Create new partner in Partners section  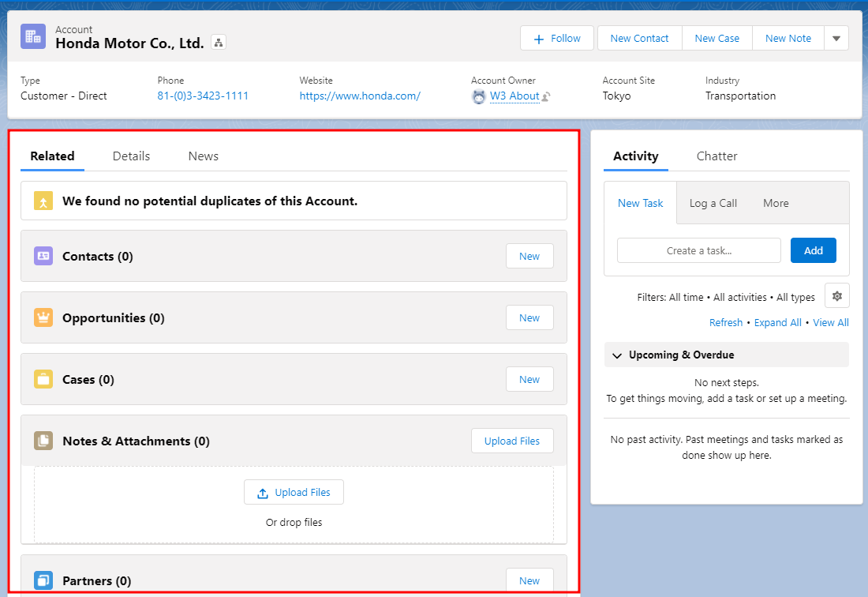[529, 580]
